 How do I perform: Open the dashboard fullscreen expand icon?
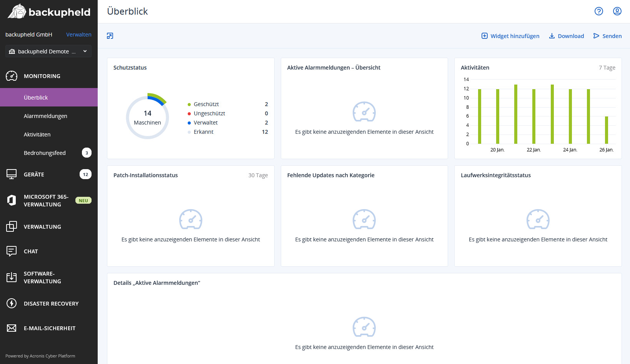pos(110,35)
